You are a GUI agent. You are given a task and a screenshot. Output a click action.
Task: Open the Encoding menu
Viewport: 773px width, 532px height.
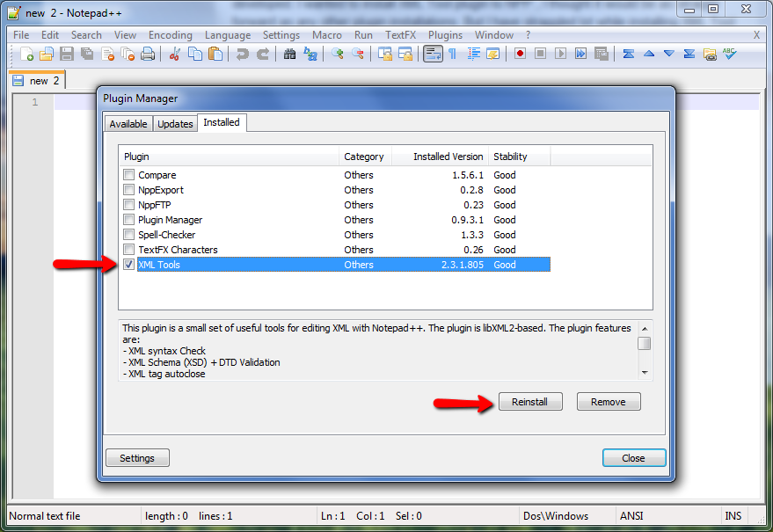(170, 35)
